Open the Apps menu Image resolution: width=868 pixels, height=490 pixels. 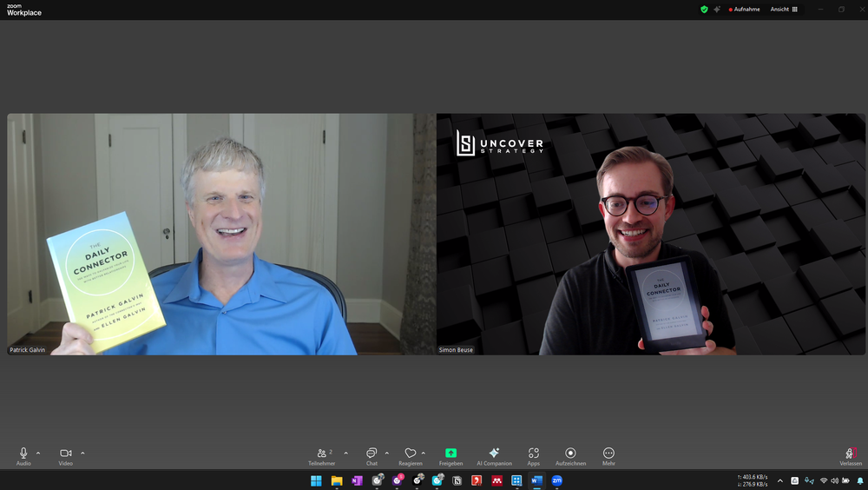click(533, 455)
